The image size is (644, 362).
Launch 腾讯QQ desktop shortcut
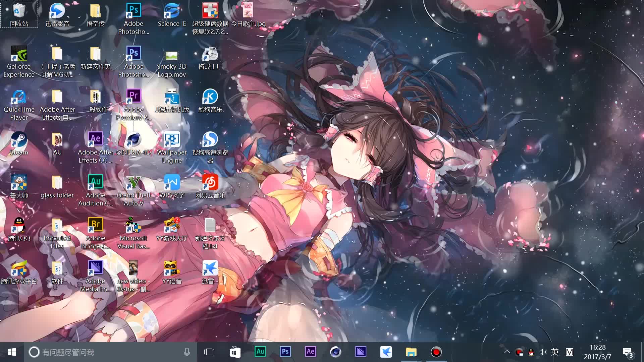pos(19,229)
